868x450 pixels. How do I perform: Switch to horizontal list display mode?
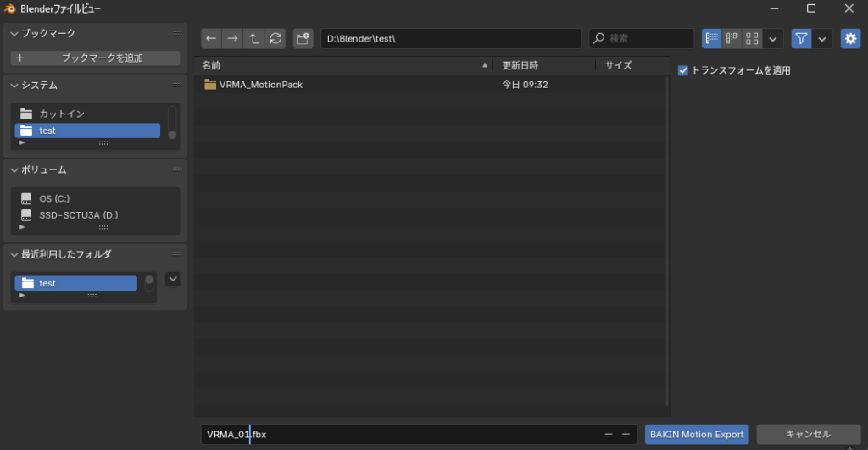coord(732,39)
